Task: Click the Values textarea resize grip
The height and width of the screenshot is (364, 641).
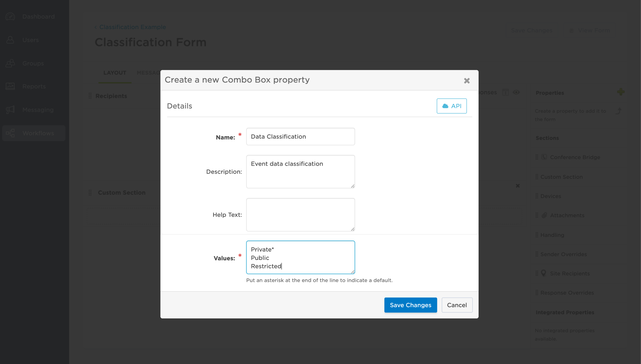Action: [353, 272]
